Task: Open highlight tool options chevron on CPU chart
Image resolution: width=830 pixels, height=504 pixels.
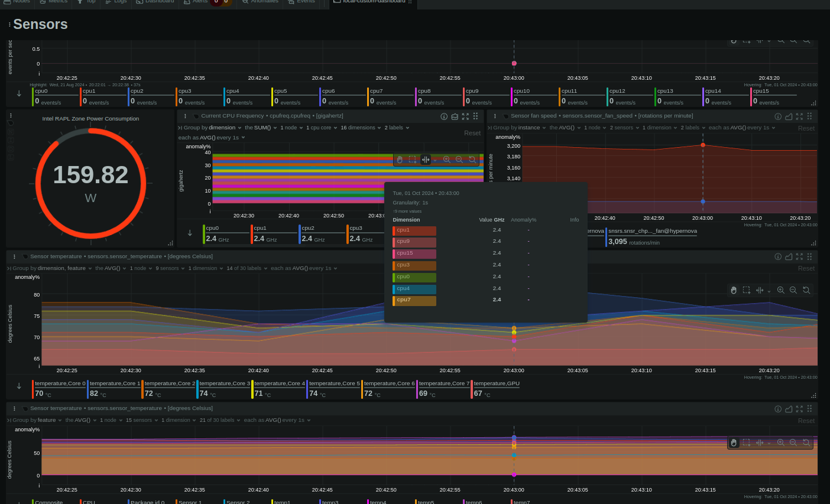Action: click(435, 160)
